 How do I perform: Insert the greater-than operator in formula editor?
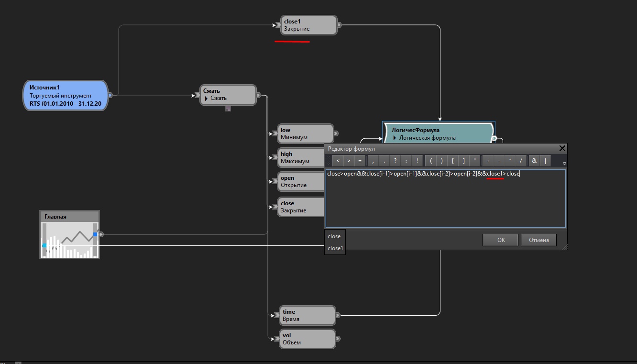tap(349, 161)
